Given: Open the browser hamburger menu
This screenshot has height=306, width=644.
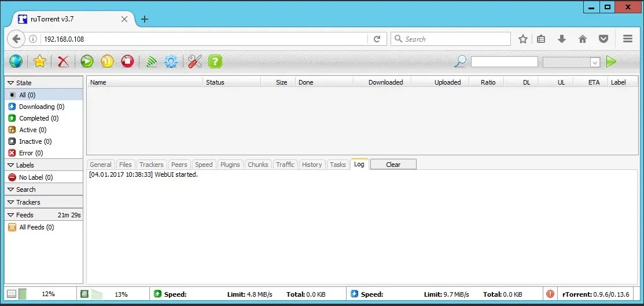Looking at the screenshot, I should click(628, 39).
